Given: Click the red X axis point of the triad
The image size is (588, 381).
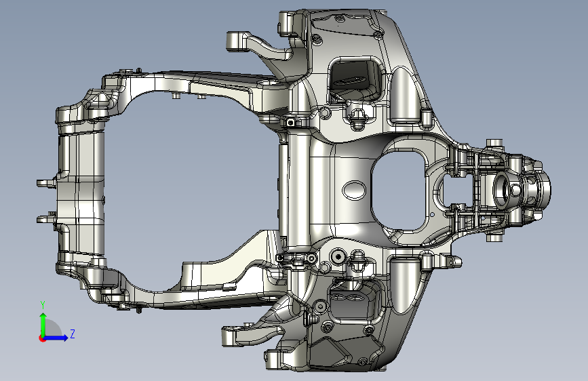Looking at the screenshot, I should 42,338.
